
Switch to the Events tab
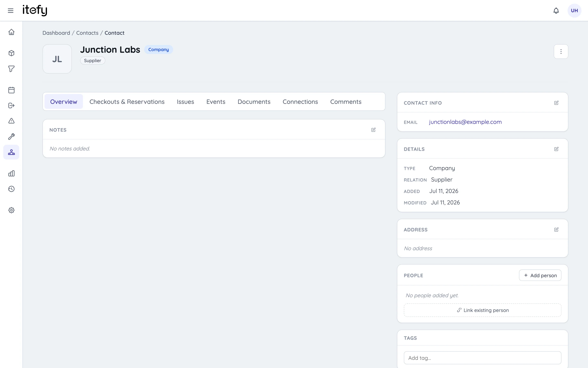[x=216, y=102]
